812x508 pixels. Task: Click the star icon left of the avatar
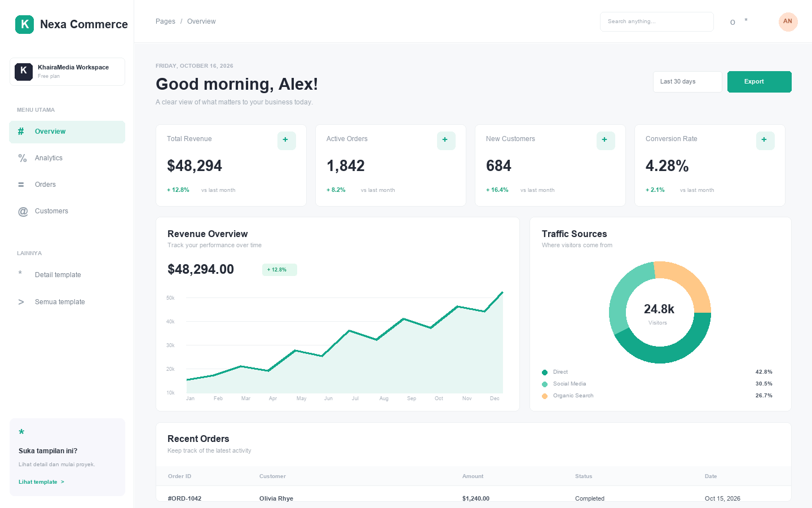746,21
